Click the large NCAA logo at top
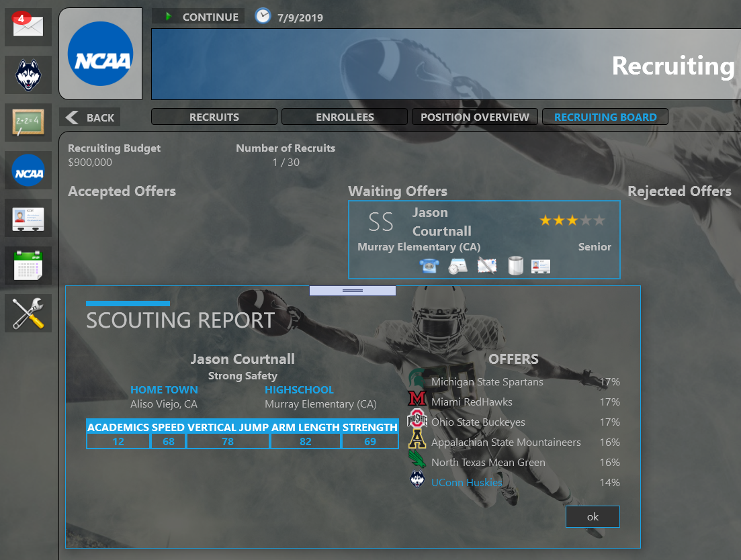The height and width of the screenshot is (560, 741). click(100, 54)
